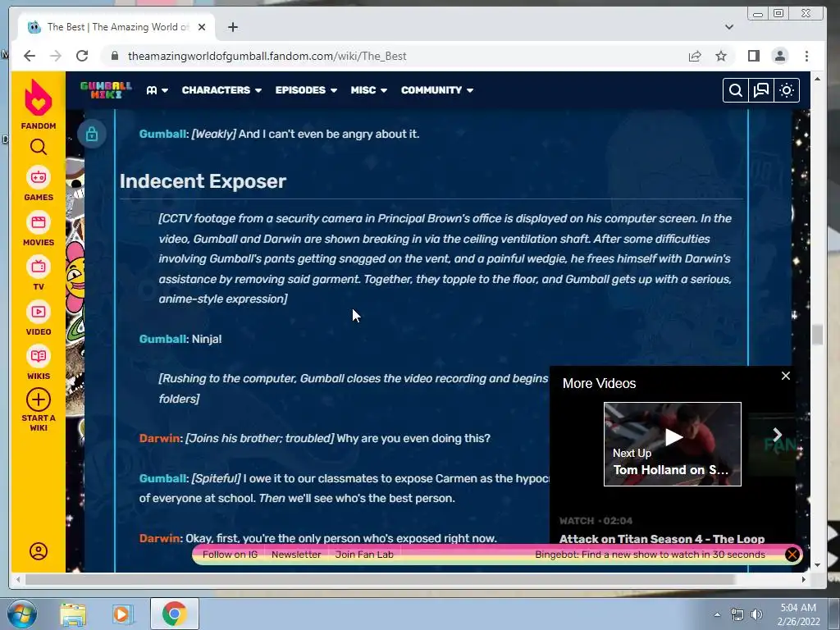Screen dimensions: 840x630
Task: Toggle the Chrome side panel icon
Action: (754, 56)
